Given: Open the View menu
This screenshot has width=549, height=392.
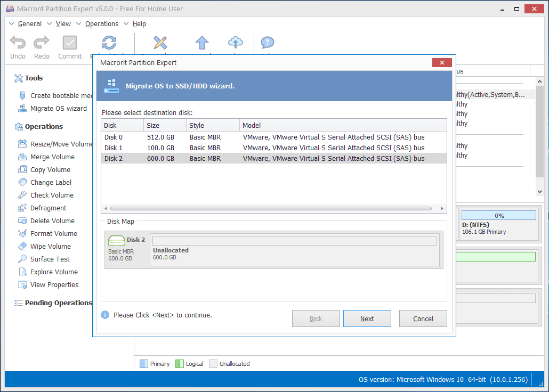Looking at the screenshot, I should pyautogui.click(x=63, y=24).
